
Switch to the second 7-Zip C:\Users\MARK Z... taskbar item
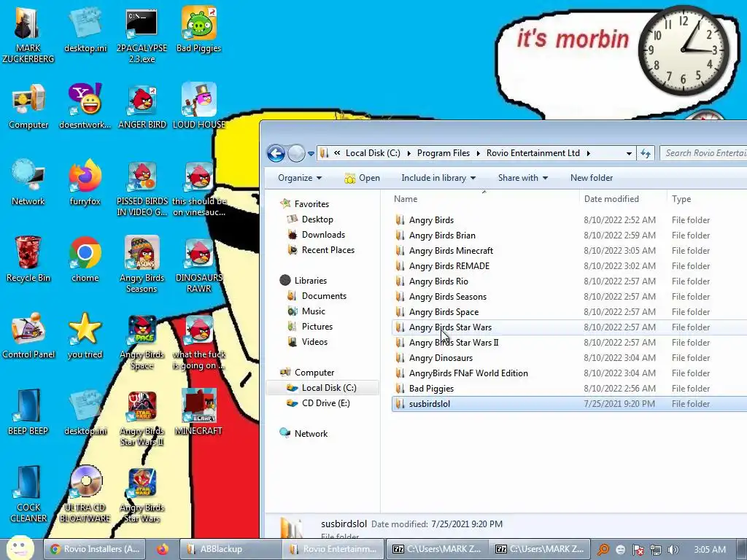(539, 549)
